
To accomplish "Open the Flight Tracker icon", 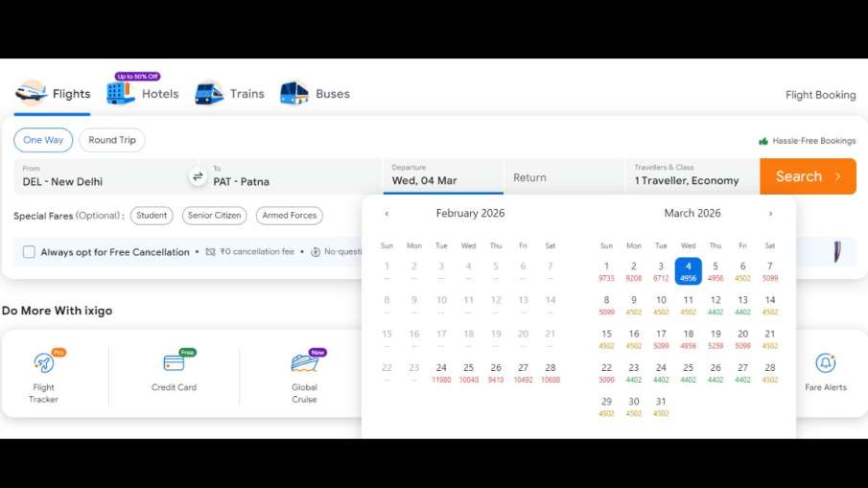I will [43, 363].
